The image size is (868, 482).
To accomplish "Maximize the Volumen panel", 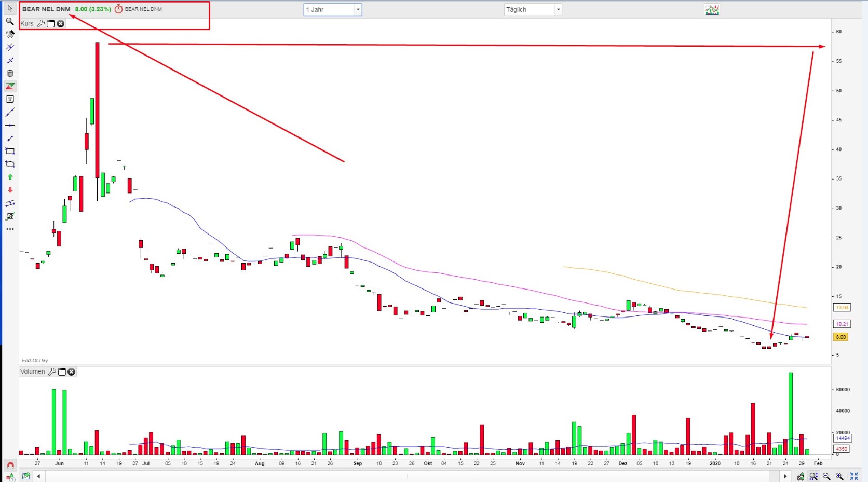I will tap(62, 371).
